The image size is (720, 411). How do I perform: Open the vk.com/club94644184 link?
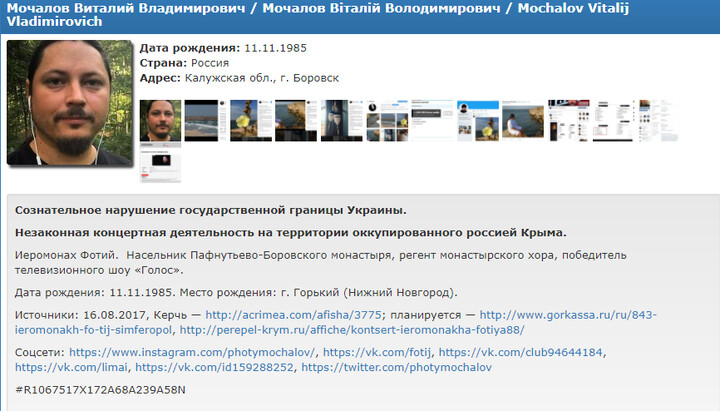(x=522, y=353)
